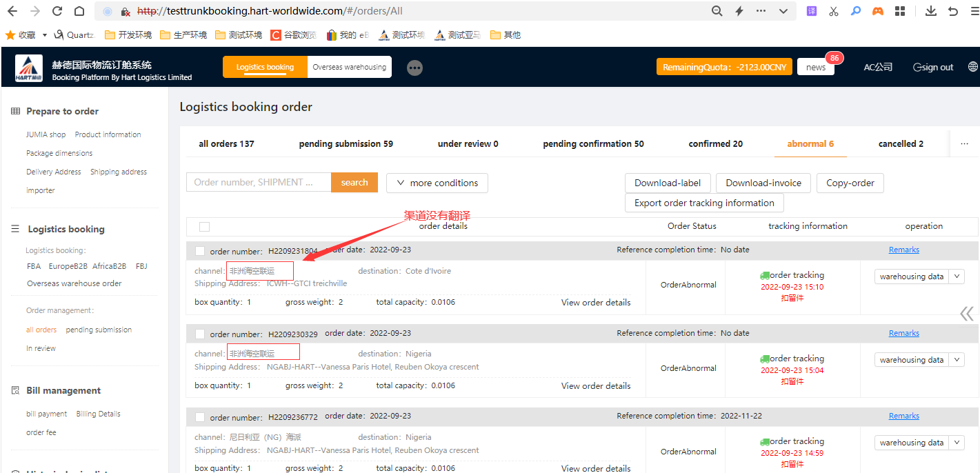Expand the more conditions filter dropdown
The image size is (980, 473).
pos(437,183)
